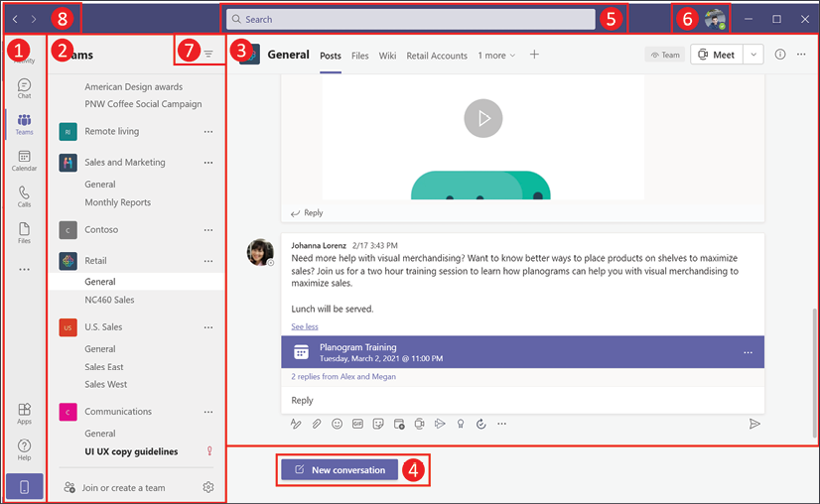Open Contoso team more options
Viewport: 820px width, 504px height.
tap(208, 230)
